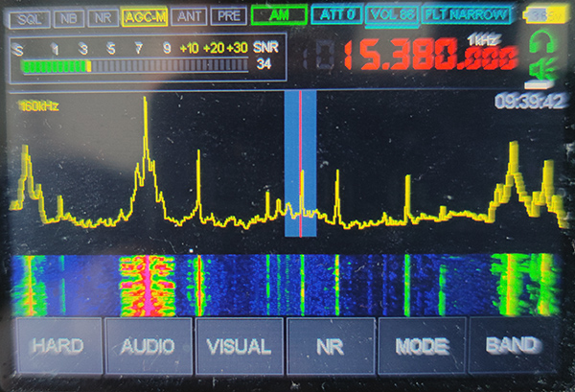
Task: Tap the AGC-M gain control setting
Action: pos(145,16)
